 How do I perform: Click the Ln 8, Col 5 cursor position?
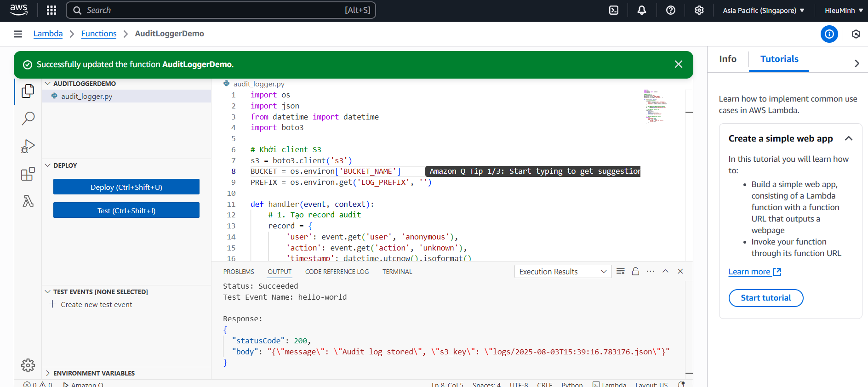coord(447,384)
